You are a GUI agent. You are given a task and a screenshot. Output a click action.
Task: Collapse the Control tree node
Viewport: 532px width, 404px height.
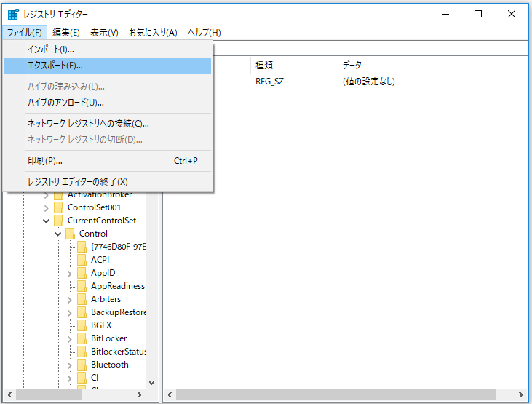point(58,234)
